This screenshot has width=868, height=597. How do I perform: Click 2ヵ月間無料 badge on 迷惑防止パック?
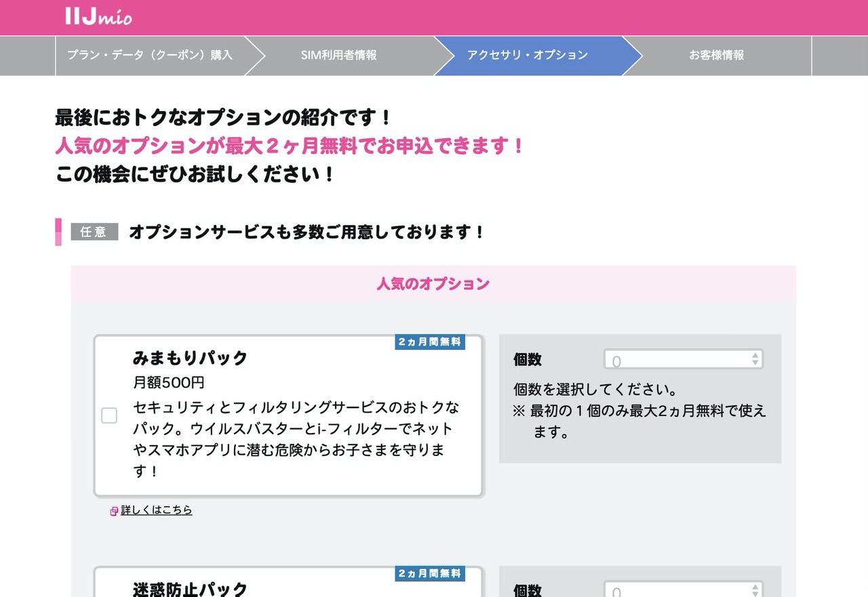[430, 573]
